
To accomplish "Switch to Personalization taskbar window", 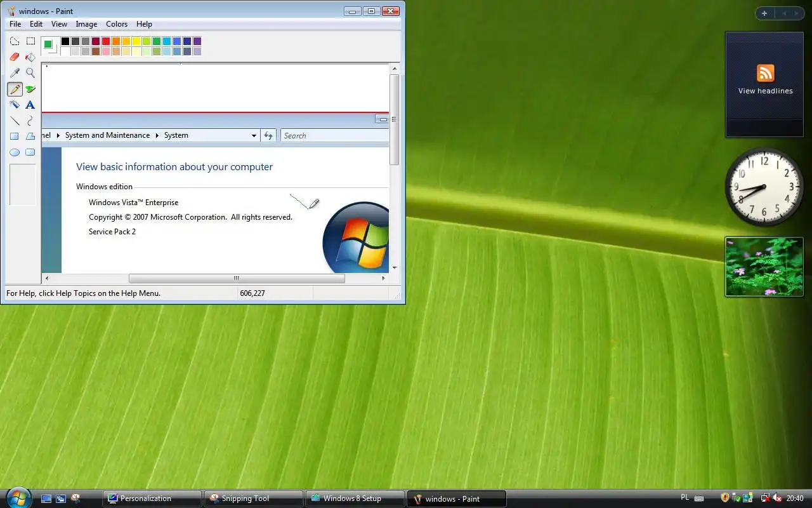I will pyautogui.click(x=152, y=498).
